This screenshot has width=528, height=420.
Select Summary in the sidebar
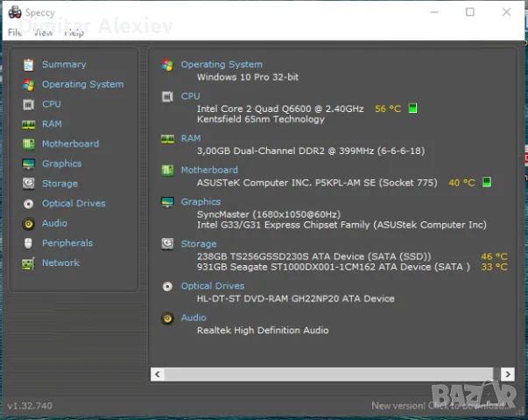point(64,64)
